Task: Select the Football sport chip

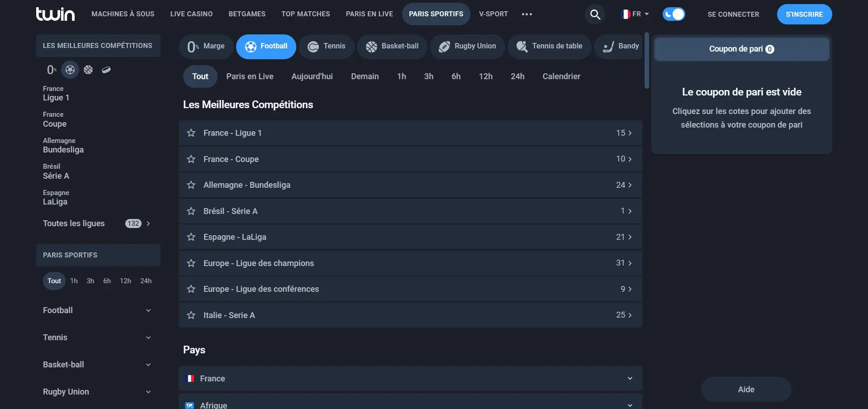Action: pyautogui.click(x=266, y=47)
